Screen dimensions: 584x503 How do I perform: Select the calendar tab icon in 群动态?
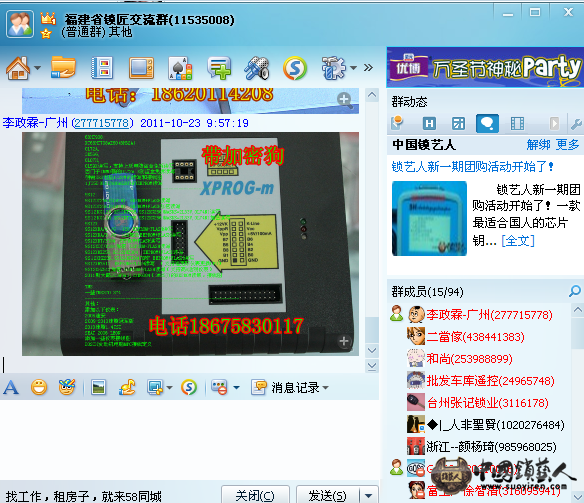click(x=458, y=123)
